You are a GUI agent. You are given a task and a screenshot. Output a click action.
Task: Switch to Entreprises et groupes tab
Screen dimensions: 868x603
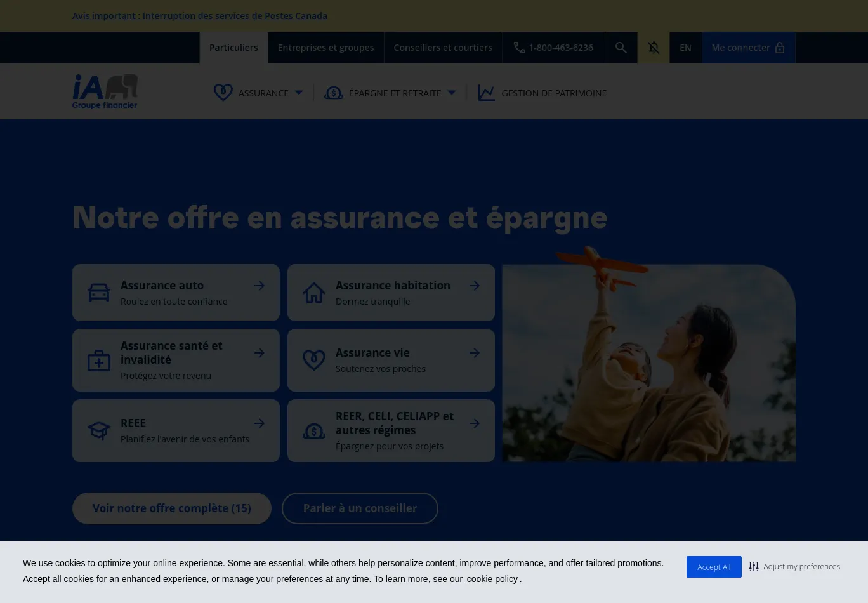[325, 48]
